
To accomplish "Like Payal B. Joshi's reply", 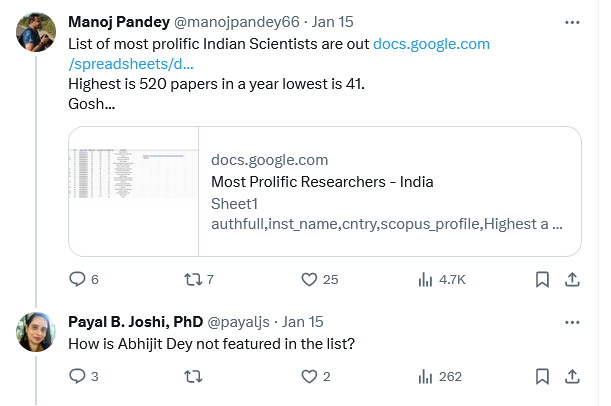I will [310, 376].
